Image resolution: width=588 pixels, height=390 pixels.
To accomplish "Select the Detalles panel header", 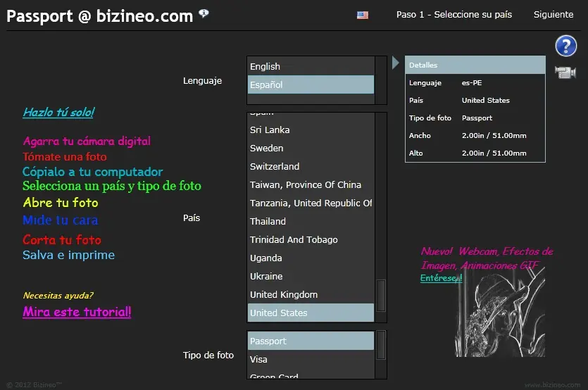I will click(x=475, y=65).
